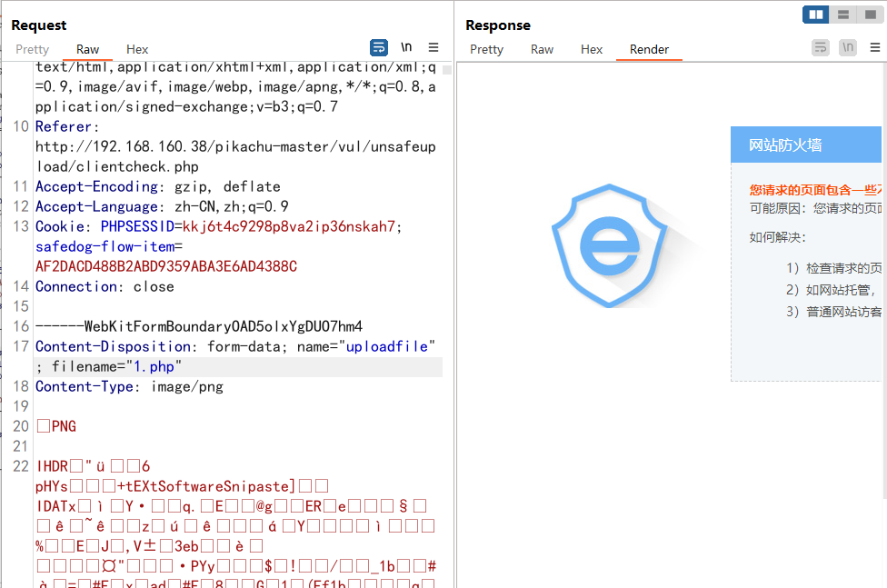Screen dimensions: 887x588
Task: Select the Response Render tab
Action: (x=650, y=49)
